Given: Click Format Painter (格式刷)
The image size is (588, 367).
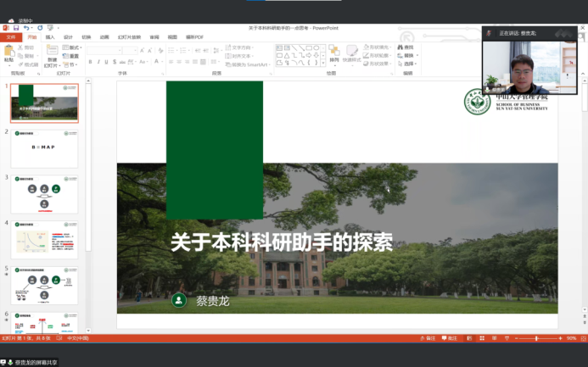Looking at the screenshot, I should [x=29, y=64].
